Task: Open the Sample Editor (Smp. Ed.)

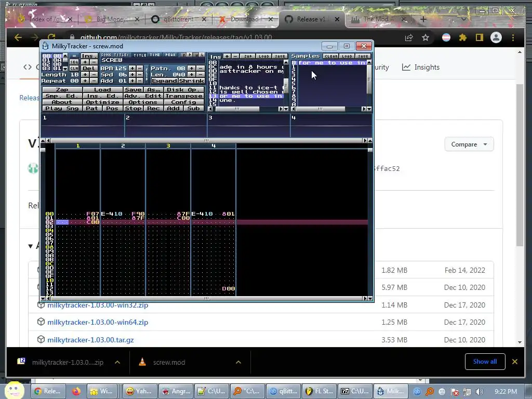Action: point(62,96)
